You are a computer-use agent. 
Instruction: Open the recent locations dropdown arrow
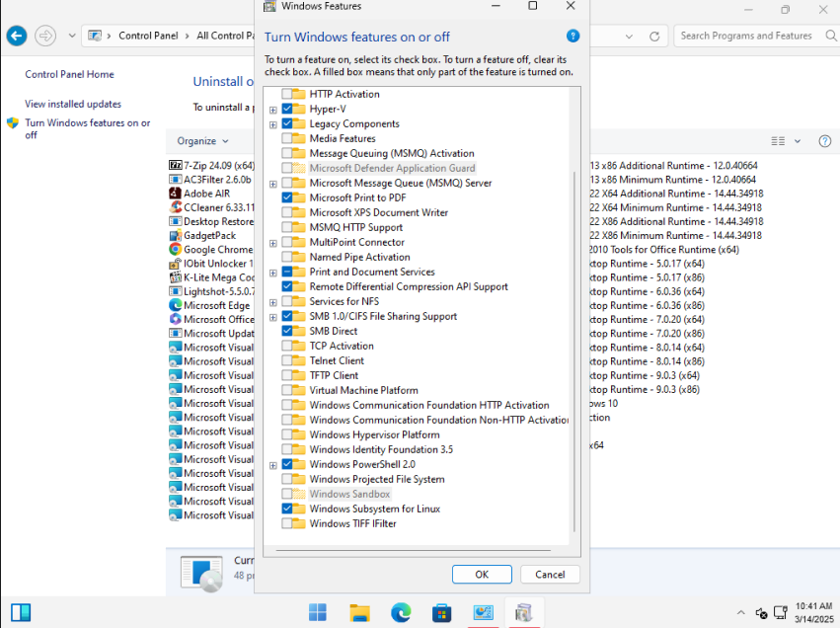pos(72,36)
